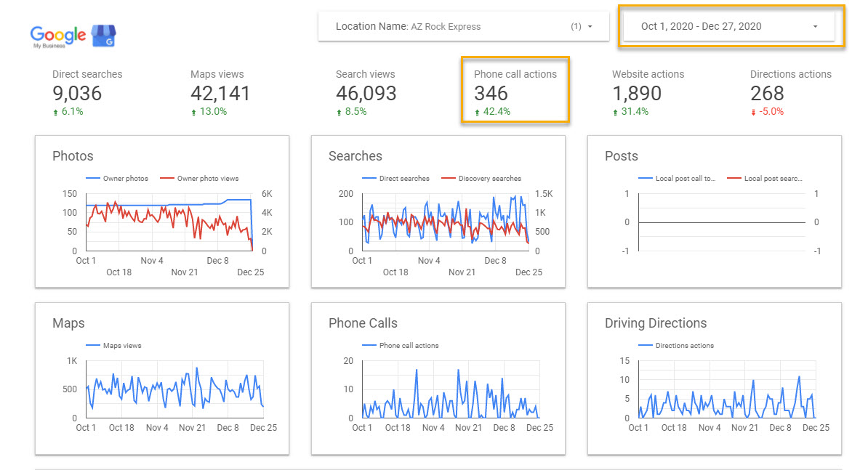Viewport: 868px width, 470px height.
Task: Toggle the Local post searc... legend item
Action: coord(765,179)
